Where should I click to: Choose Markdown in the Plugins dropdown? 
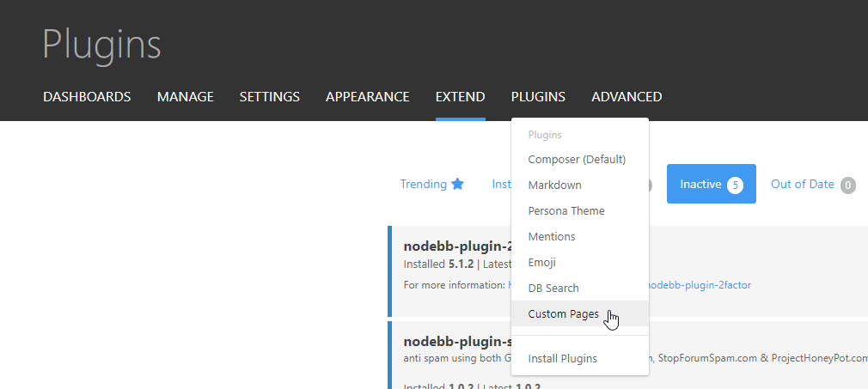click(x=554, y=185)
